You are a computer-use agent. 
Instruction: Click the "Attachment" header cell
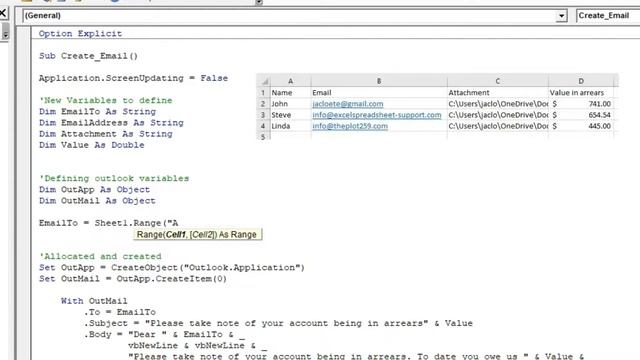coord(498,93)
